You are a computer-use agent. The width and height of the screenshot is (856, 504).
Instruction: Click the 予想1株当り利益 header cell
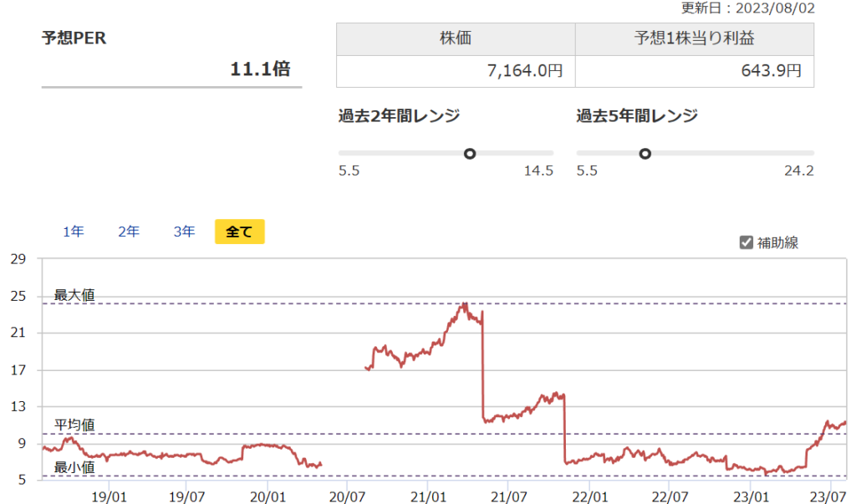[695, 38]
